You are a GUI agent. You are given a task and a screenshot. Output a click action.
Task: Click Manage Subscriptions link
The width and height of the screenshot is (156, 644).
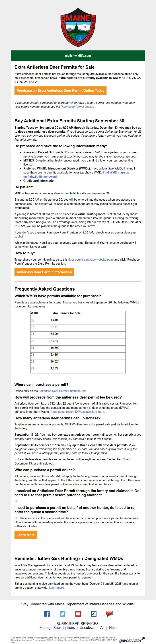click(57, 628)
